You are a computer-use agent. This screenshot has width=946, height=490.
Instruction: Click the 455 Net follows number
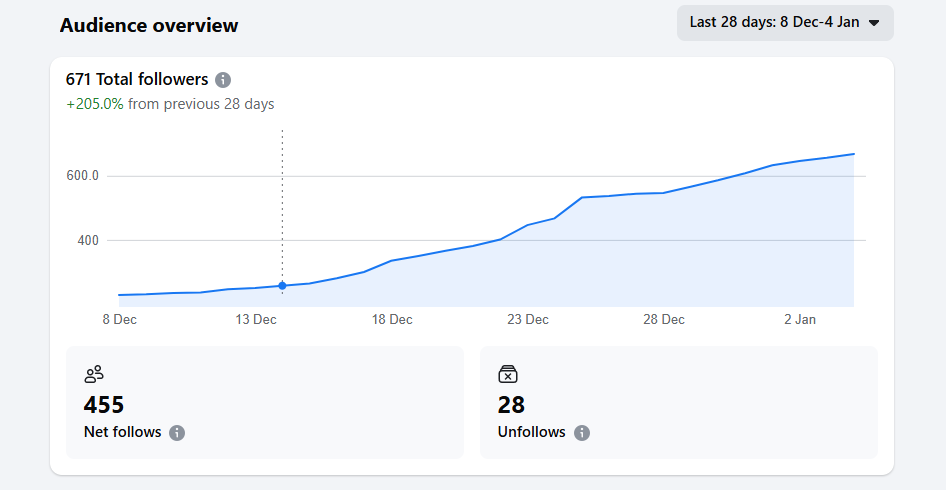click(x=104, y=405)
